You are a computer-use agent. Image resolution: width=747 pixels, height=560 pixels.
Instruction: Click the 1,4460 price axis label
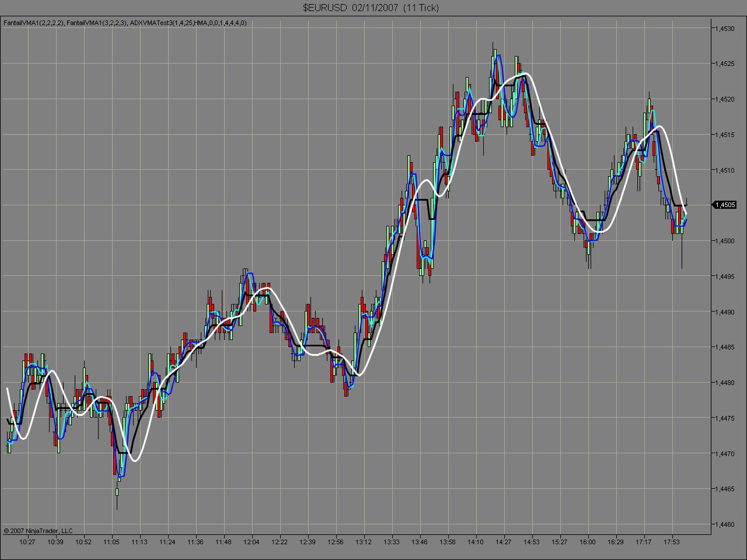pos(725,524)
